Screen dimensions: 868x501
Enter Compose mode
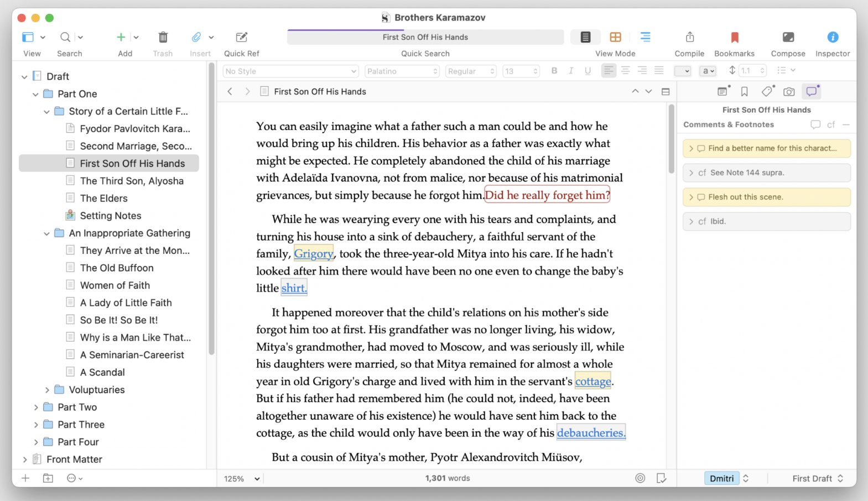tap(788, 38)
